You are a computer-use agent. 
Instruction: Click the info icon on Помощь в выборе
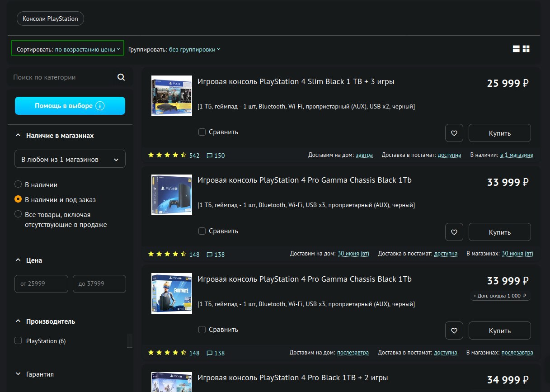click(x=100, y=106)
